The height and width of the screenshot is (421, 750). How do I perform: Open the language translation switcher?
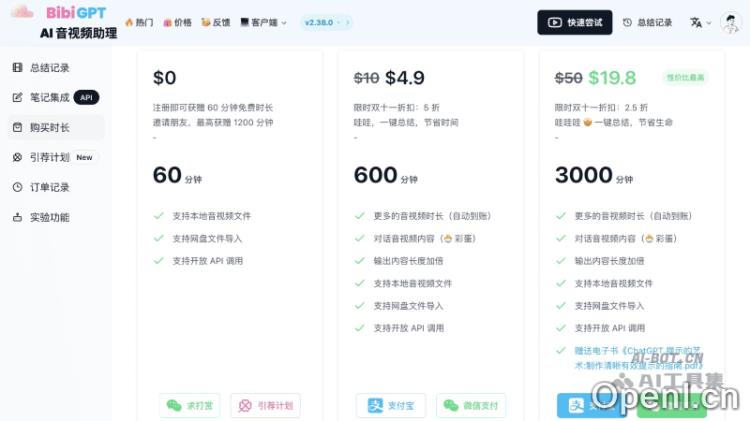[x=696, y=22]
